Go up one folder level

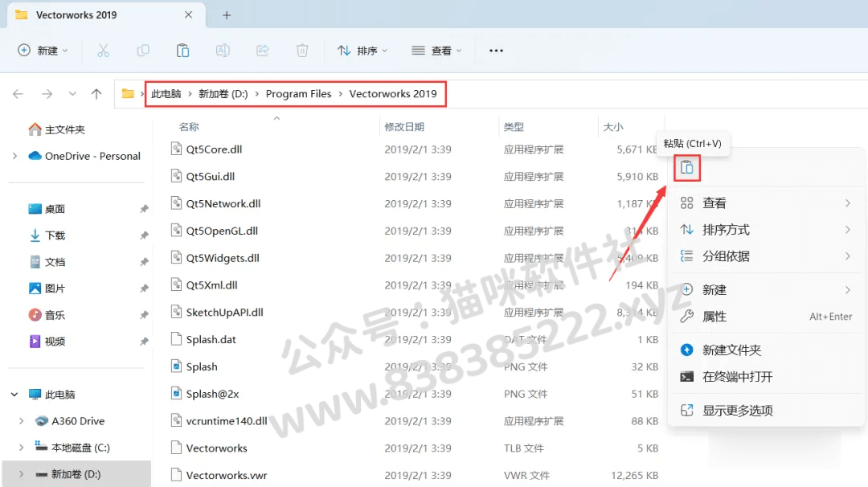coord(96,94)
